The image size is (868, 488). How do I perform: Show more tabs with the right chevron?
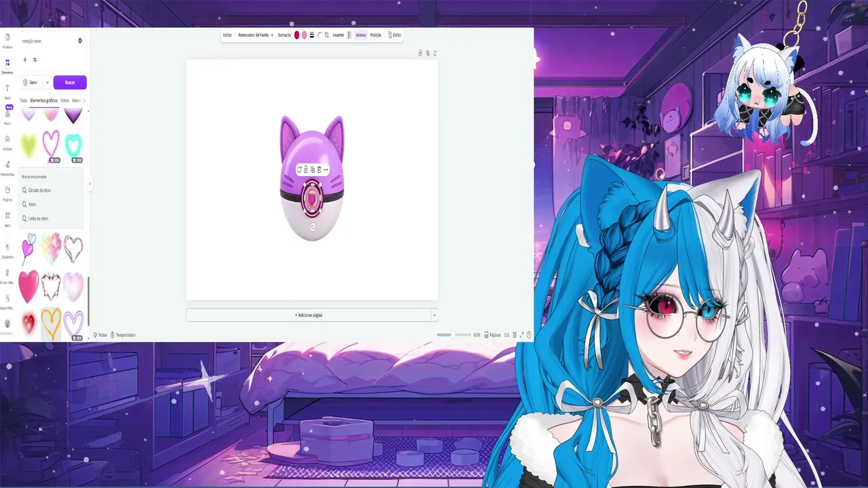(x=84, y=100)
